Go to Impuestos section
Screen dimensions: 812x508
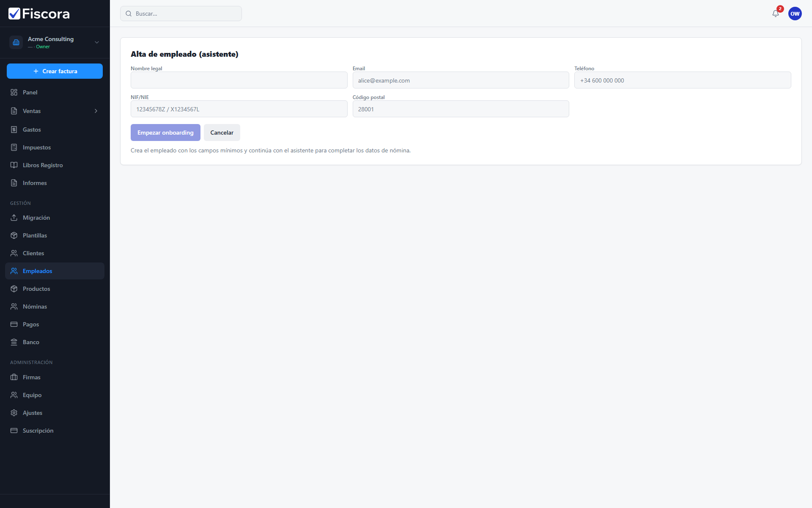click(x=55, y=147)
